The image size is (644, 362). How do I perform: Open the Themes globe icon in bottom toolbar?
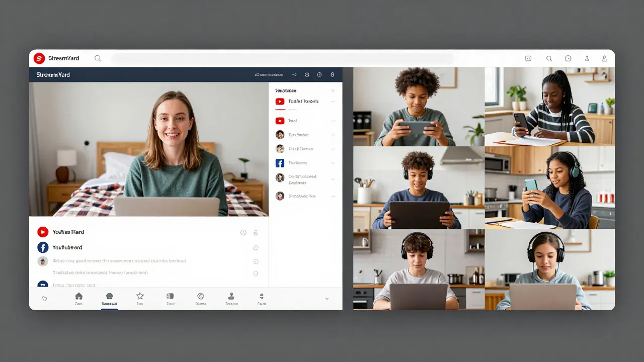(201, 297)
